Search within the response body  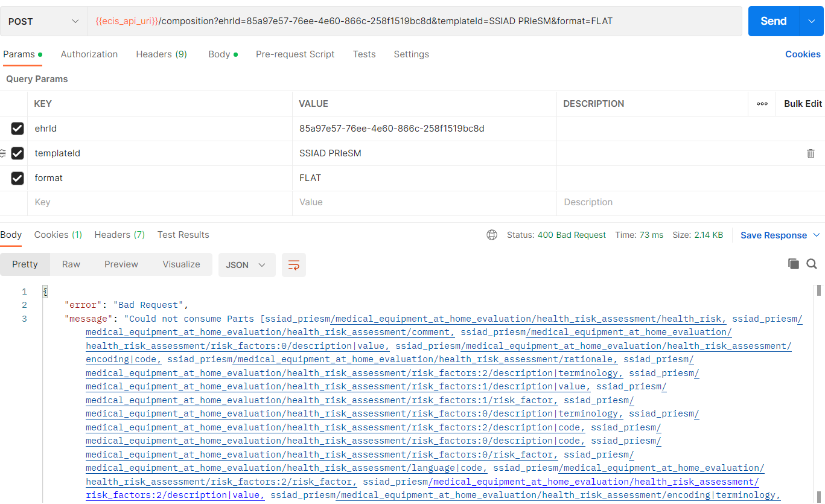pos(812,264)
